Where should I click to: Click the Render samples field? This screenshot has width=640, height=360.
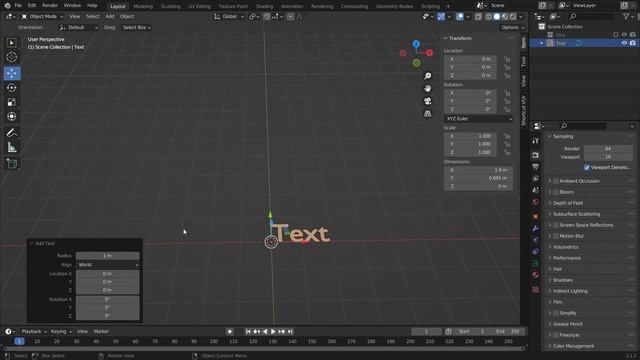click(608, 149)
